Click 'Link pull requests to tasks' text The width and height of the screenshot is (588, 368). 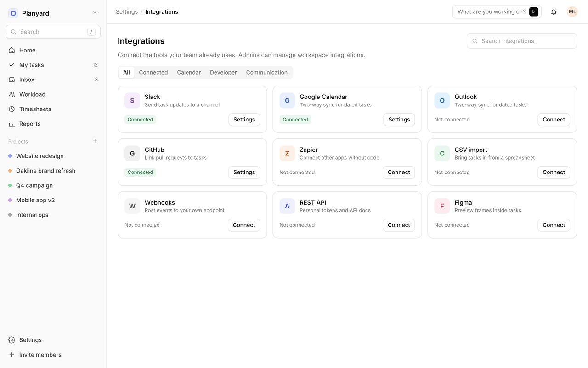pos(175,158)
